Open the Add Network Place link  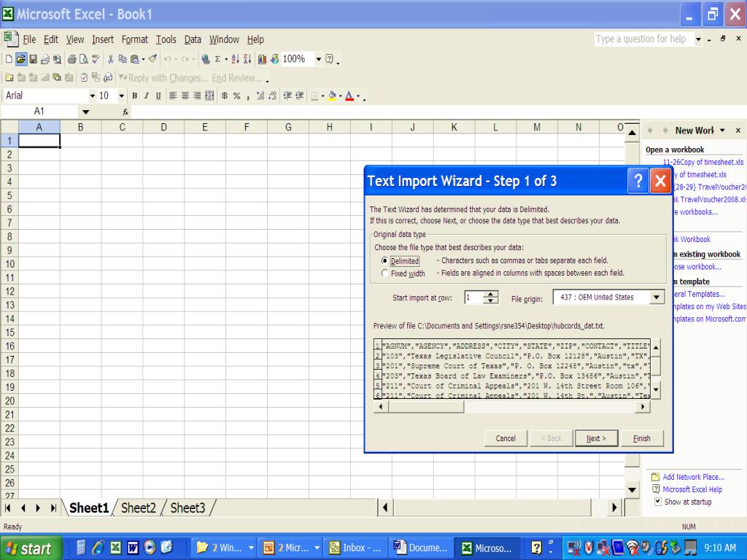pos(693,477)
